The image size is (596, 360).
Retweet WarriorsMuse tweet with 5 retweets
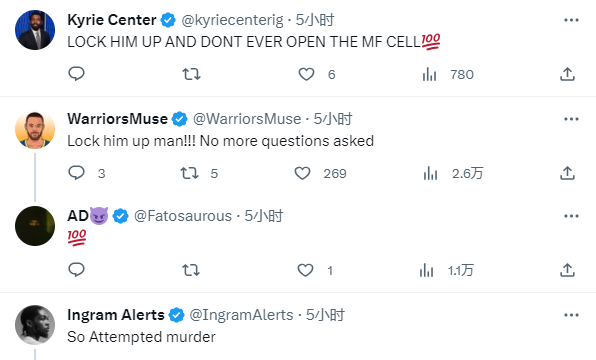tap(199, 173)
